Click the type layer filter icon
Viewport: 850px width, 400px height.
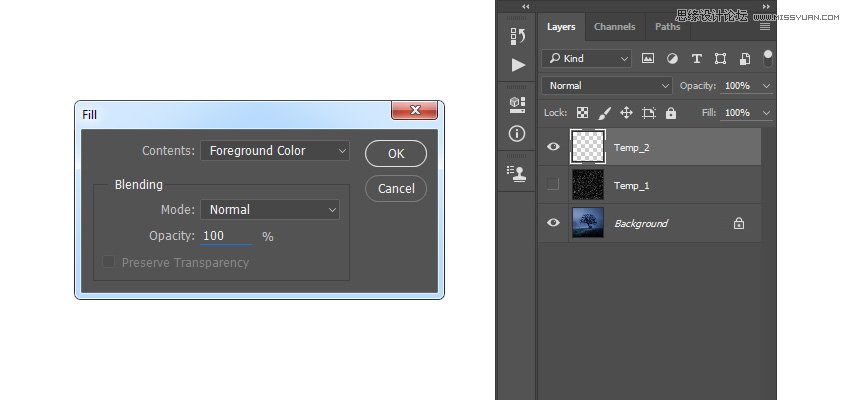point(696,59)
